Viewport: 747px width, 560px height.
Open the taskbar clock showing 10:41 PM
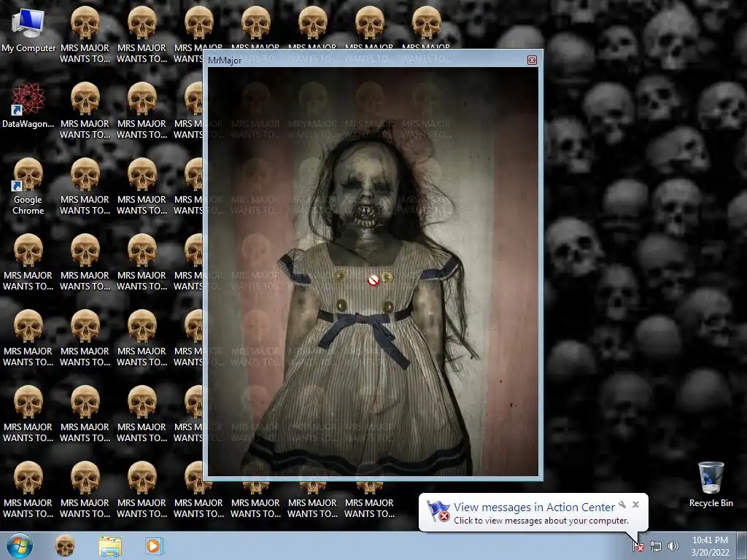pyautogui.click(x=710, y=546)
